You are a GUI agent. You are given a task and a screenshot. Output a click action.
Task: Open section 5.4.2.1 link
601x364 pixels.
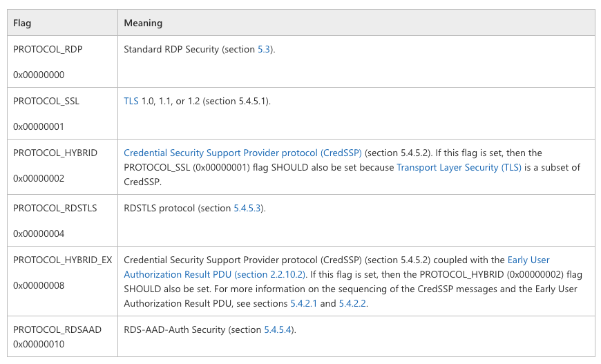pyautogui.click(x=303, y=303)
